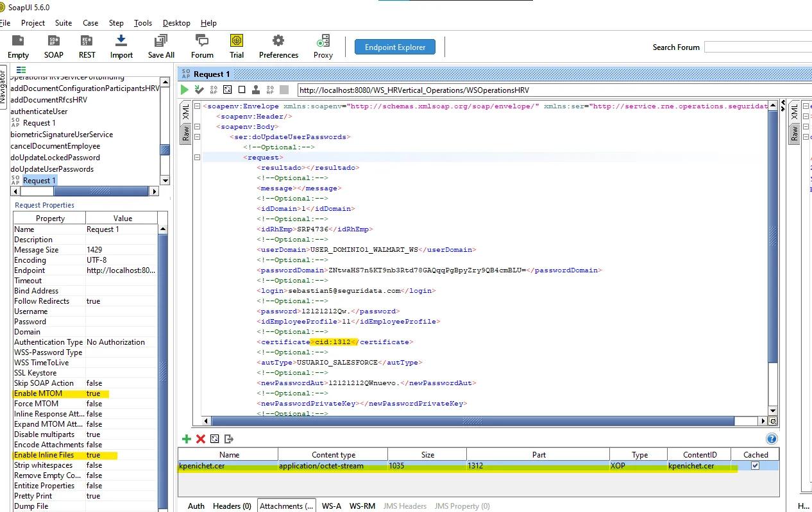Submit the request with the green play arrow
812x512 pixels.
click(185, 90)
